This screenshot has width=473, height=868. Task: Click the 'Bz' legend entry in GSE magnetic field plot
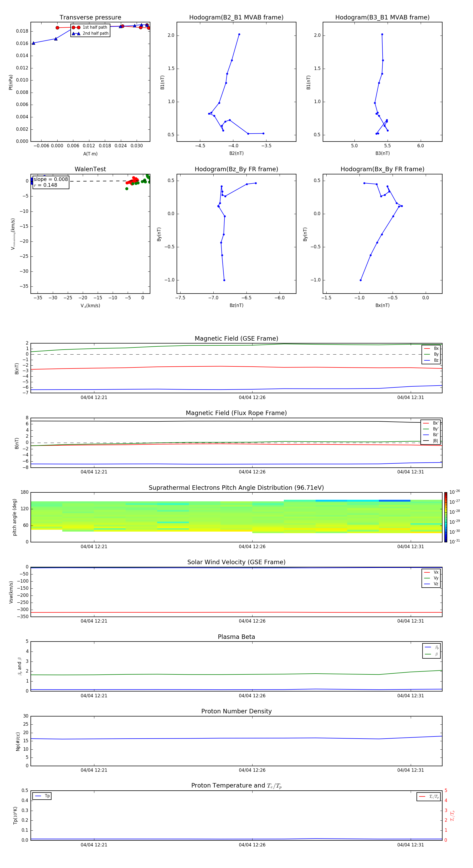coord(431,360)
